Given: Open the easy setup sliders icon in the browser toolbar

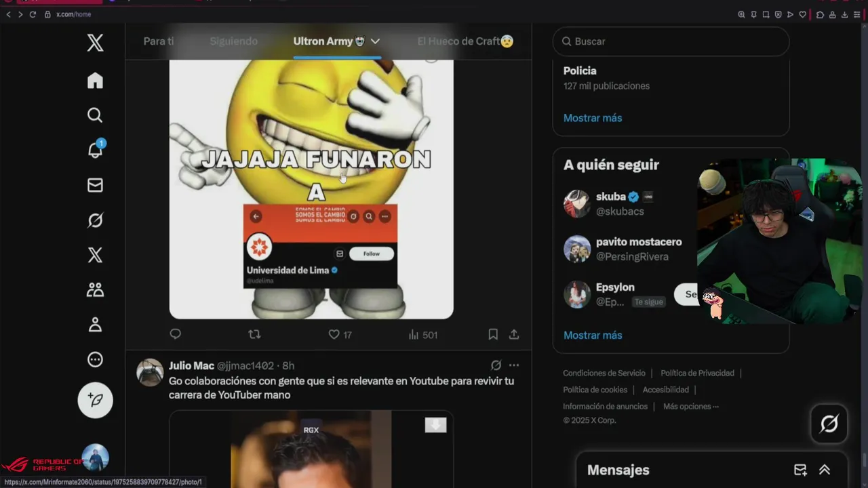Looking at the screenshot, I should (856, 14).
